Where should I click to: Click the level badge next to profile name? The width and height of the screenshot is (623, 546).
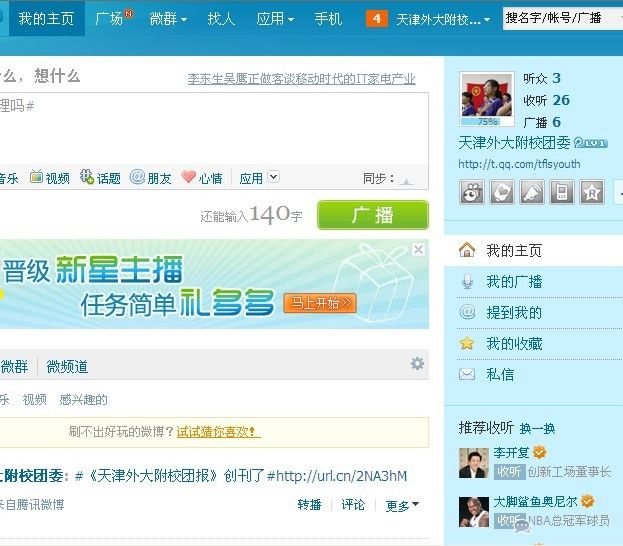pyautogui.click(x=590, y=143)
